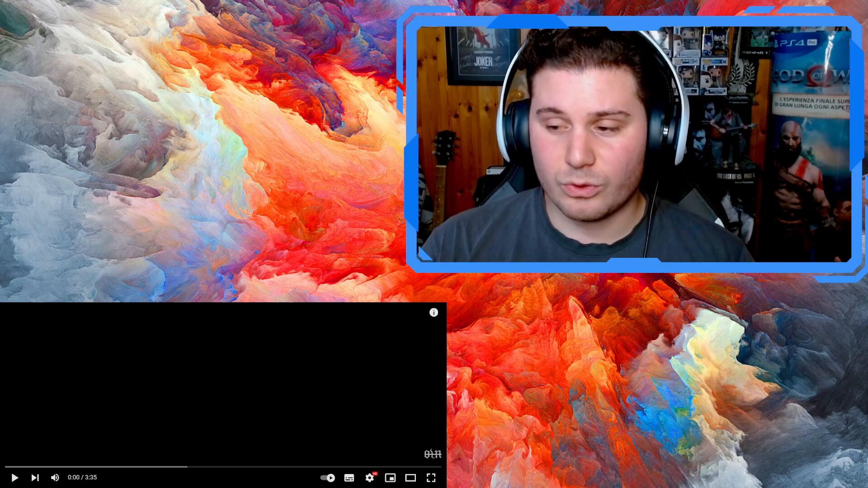Click the channel watermark logo
Viewport: 868px width, 488px height.
433,454
